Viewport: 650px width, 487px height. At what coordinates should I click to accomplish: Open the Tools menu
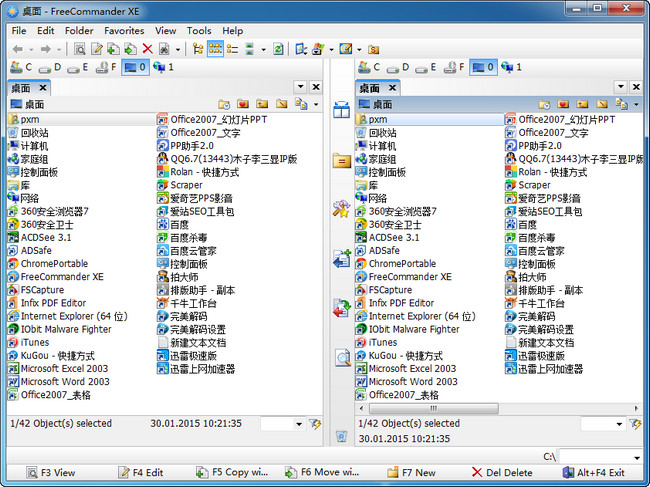coord(199,31)
